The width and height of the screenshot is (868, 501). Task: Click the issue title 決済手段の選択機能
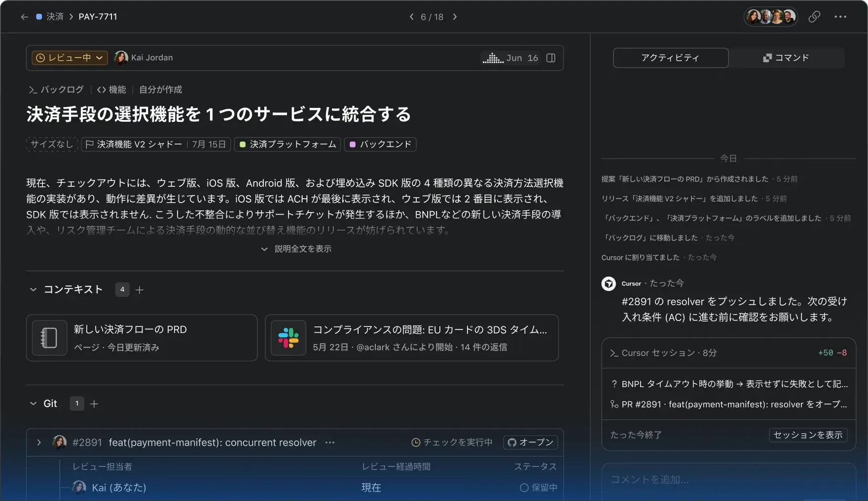pos(218,114)
